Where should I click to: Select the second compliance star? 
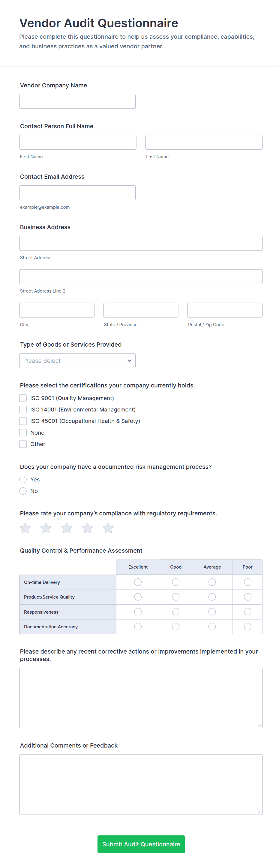(x=46, y=528)
